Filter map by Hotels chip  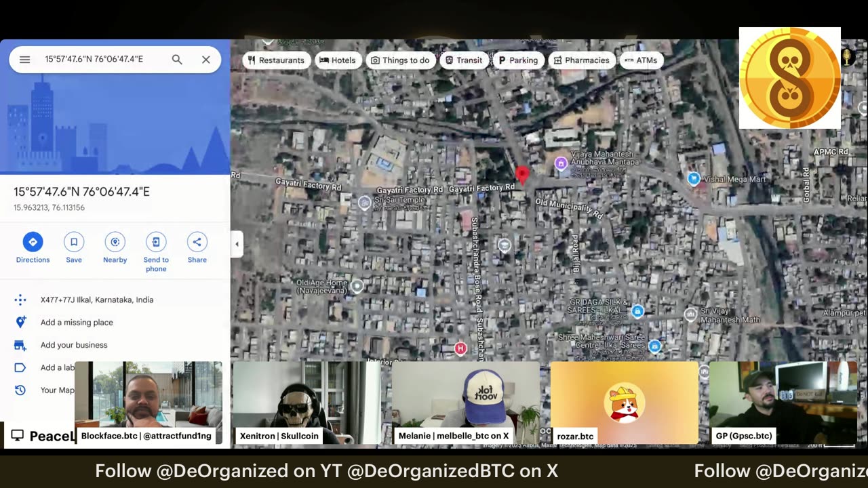(x=337, y=60)
